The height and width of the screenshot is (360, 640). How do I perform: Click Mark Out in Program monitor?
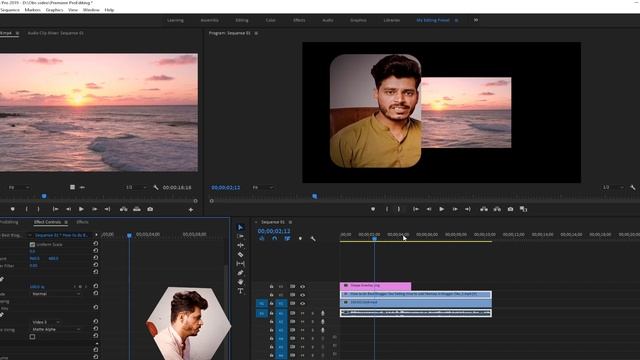tap(399, 209)
